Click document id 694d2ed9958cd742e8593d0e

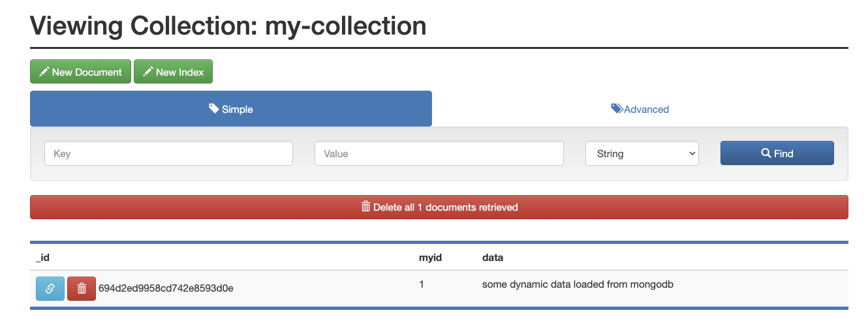pos(166,288)
